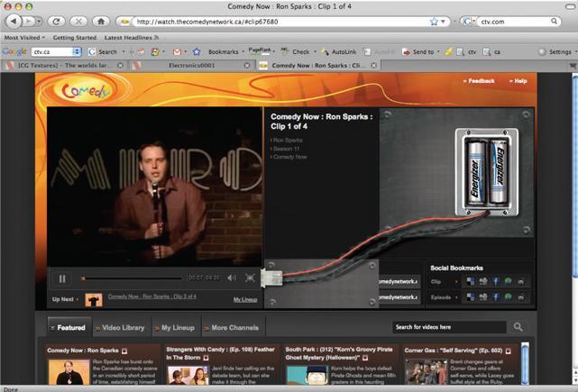578x392 pixels.
Task: Share Episode via Delicious icon
Action: pyautogui.click(x=471, y=297)
